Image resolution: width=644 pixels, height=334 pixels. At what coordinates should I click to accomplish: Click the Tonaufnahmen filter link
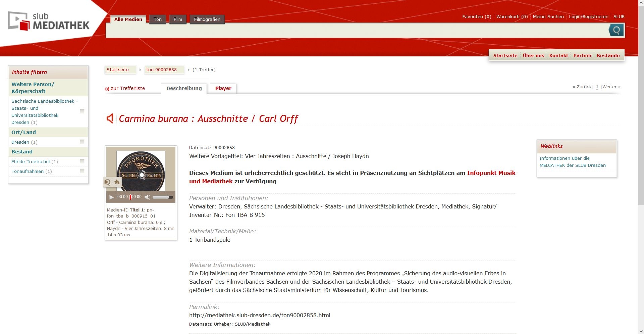click(x=28, y=171)
